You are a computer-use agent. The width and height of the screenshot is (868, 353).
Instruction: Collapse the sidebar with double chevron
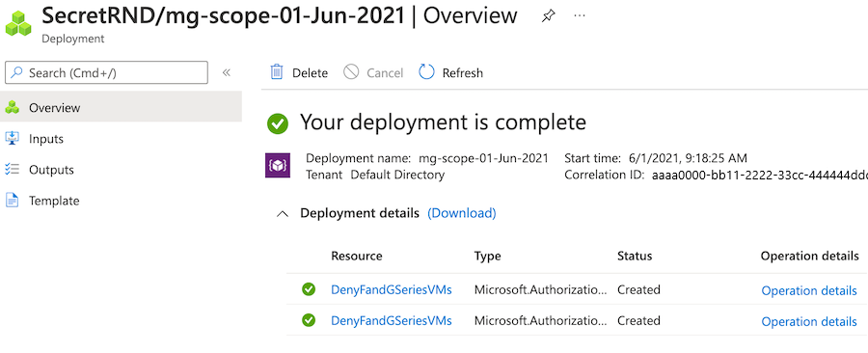tap(227, 72)
